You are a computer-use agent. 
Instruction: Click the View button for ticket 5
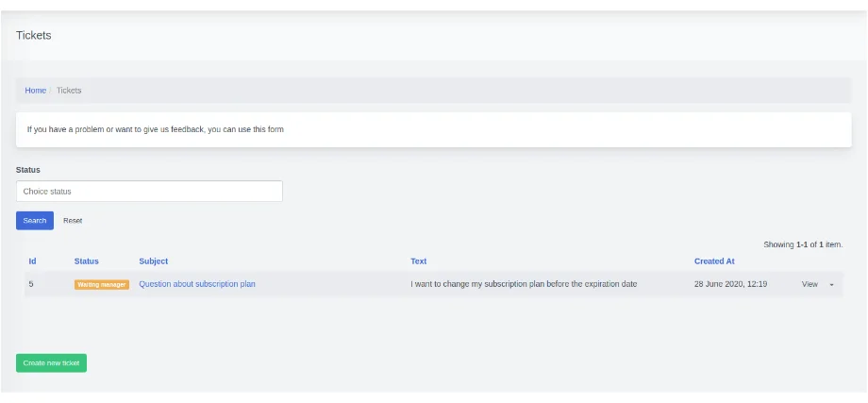[x=810, y=284]
